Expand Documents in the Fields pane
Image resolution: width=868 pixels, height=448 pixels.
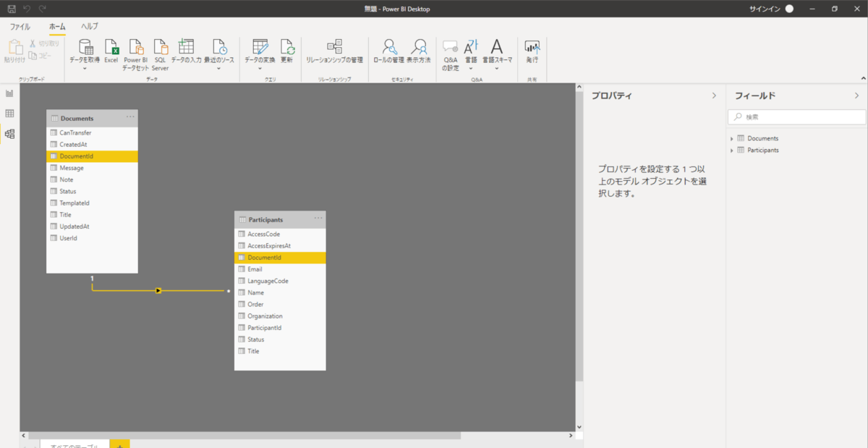point(731,138)
